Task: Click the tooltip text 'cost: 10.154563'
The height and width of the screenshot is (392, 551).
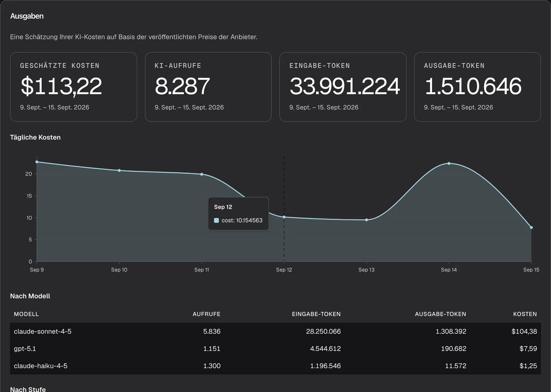Action: click(x=242, y=220)
